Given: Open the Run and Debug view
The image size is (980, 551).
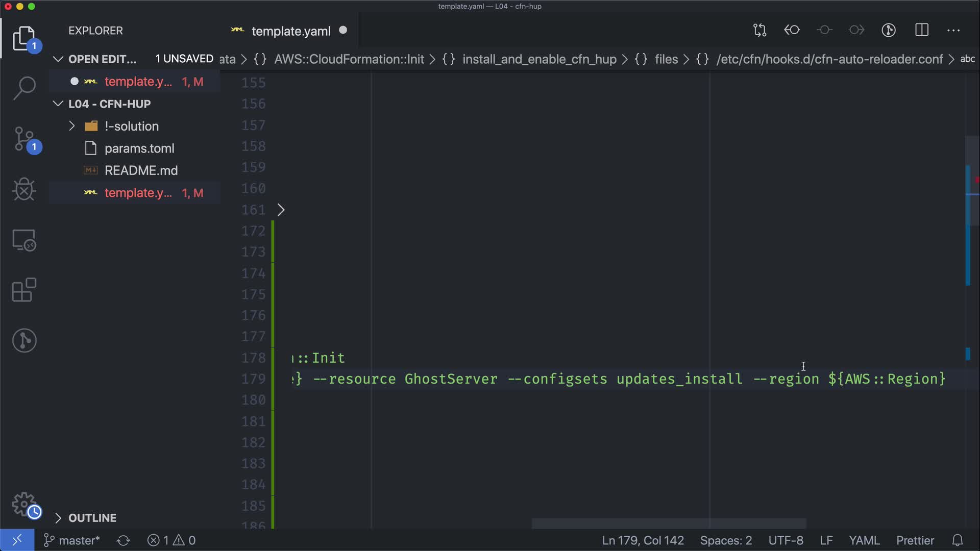Looking at the screenshot, I should tap(24, 189).
